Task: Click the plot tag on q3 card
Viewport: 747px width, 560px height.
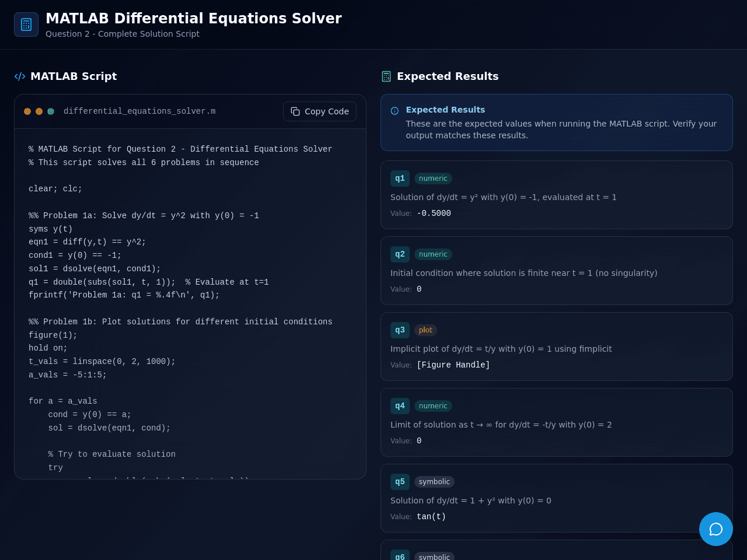Action: point(425,330)
